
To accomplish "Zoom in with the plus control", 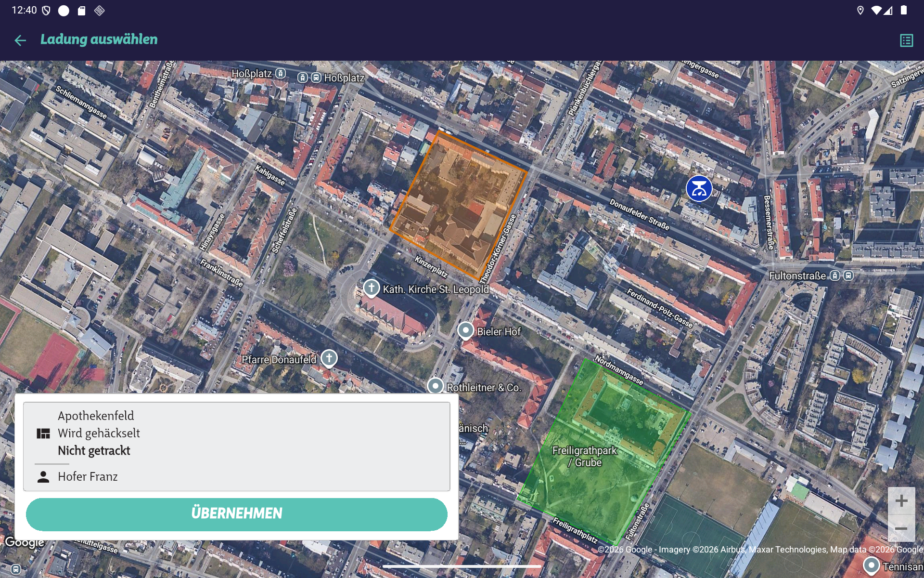I will point(901,501).
